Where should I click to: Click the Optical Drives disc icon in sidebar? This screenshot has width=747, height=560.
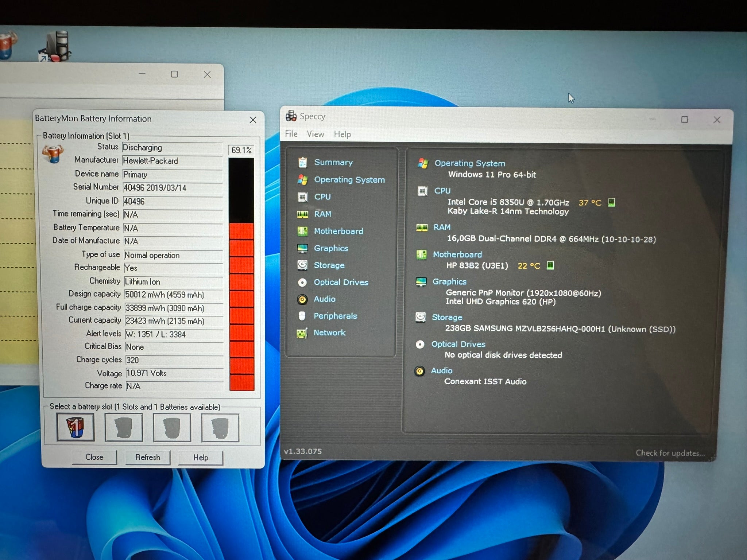[x=302, y=282]
